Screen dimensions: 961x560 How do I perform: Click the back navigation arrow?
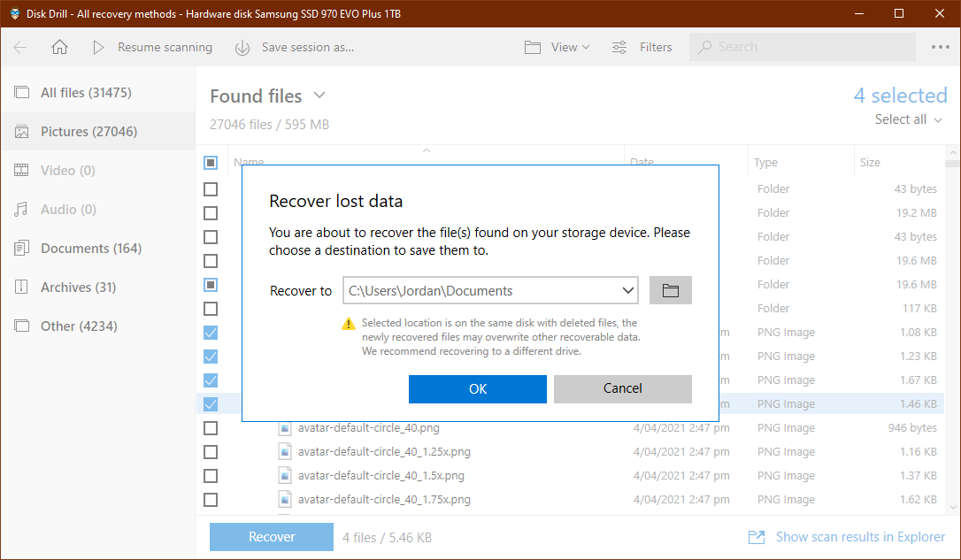coord(19,47)
